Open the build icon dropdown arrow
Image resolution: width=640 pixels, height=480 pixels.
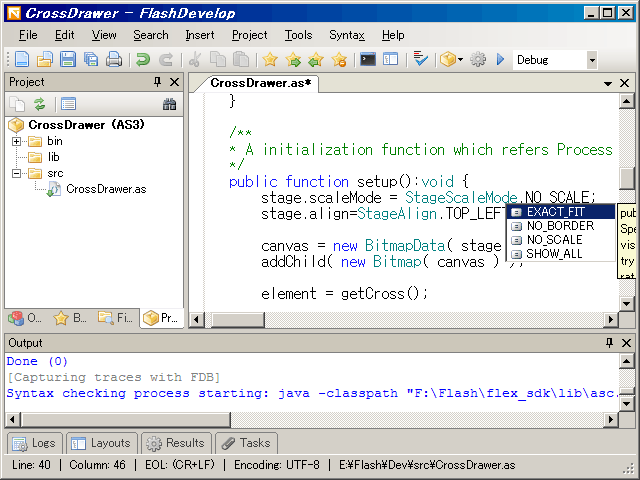point(460,60)
